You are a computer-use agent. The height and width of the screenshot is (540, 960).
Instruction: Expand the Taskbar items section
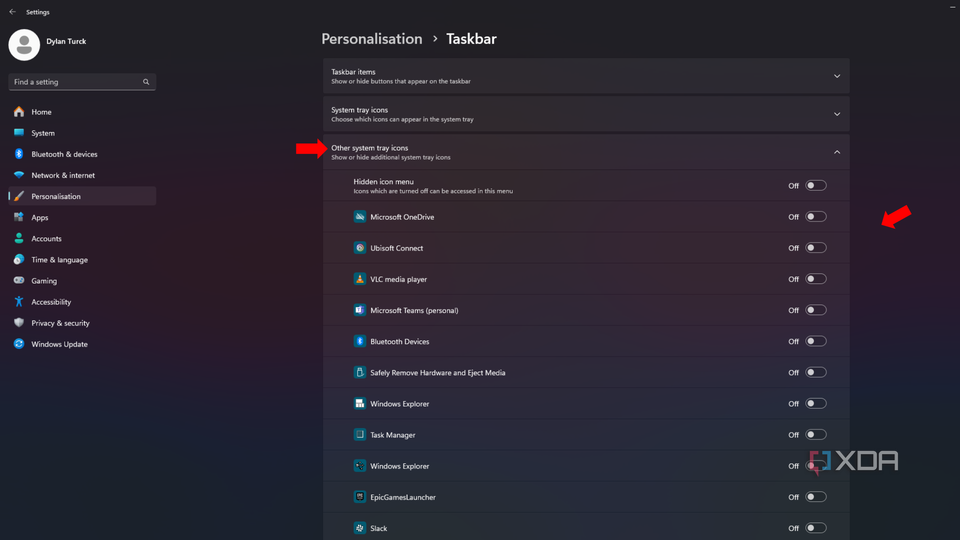click(x=837, y=76)
